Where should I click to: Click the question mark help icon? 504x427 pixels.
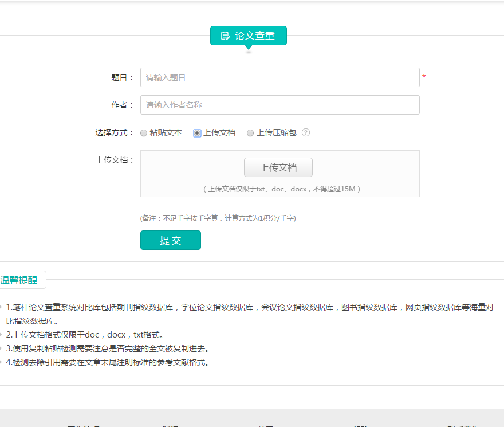[x=306, y=132]
